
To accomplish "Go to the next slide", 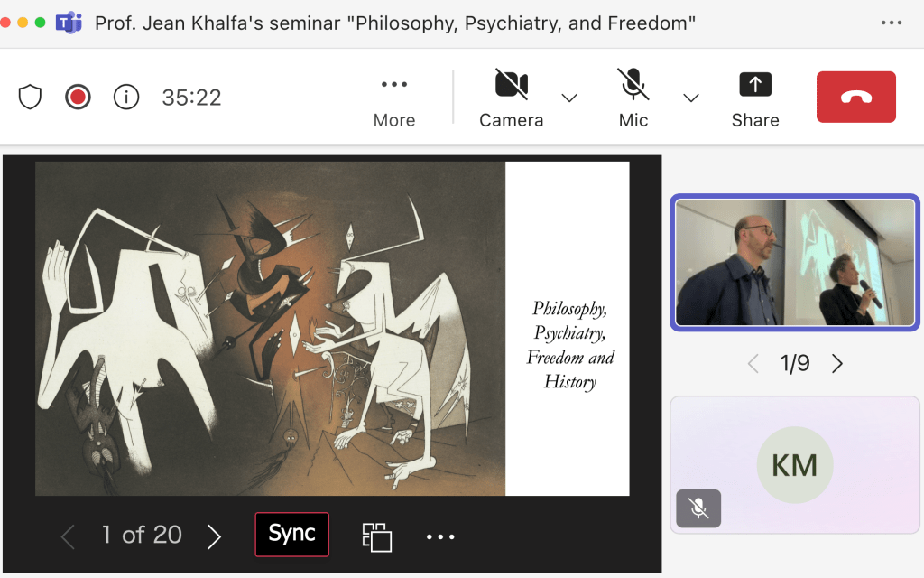I will [x=214, y=536].
